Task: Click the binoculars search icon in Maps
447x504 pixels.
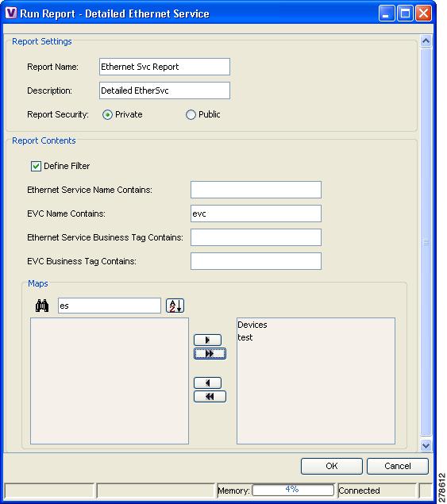Action: click(x=42, y=306)
